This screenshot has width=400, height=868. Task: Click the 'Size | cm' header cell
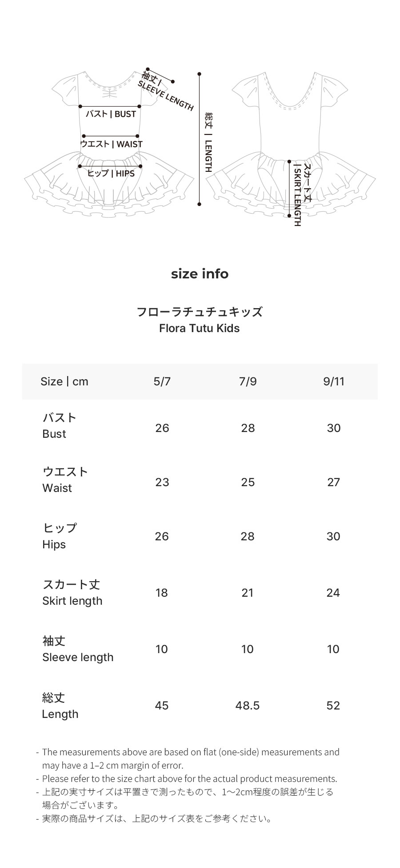click(64, 381)
